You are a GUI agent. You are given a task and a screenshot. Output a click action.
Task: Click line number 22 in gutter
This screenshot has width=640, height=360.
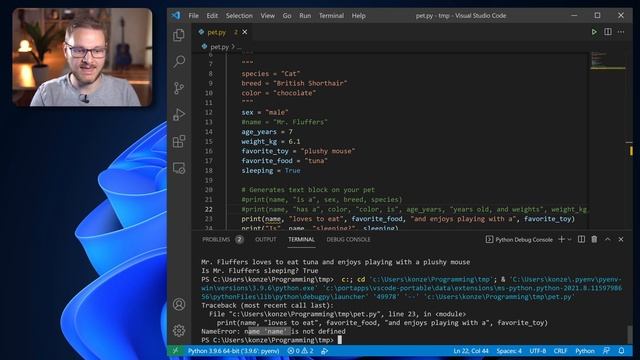click(x=209, y=209)
